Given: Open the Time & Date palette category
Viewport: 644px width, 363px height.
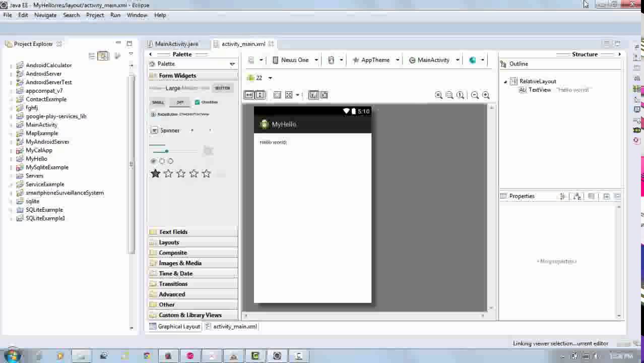Looking at the screenshot, I should (x=193, y=274).
